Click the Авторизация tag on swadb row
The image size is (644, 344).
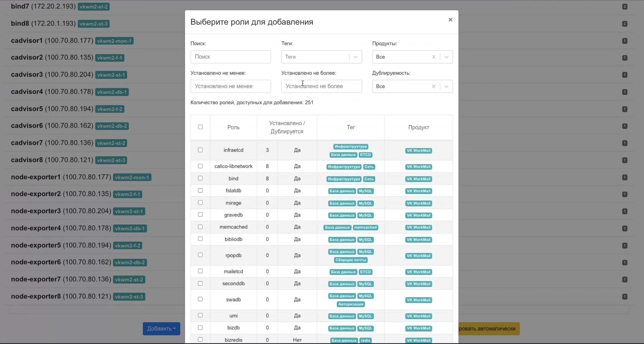click(x=351, y=304)
